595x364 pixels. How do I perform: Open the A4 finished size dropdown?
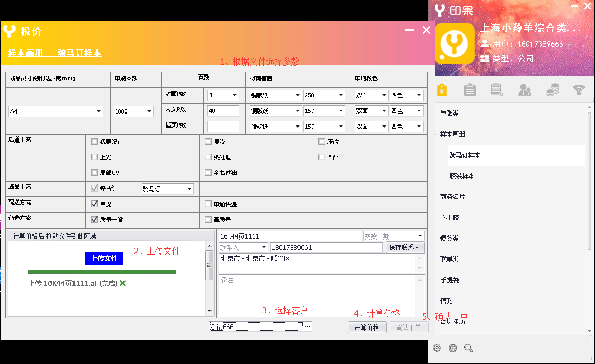[x=98, y=111]
